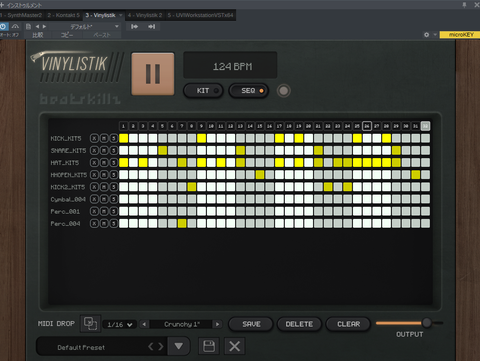Click the automation gauge icon in host toolbar
This screenshot has height=361, width=480.
[x=15, y=26]
